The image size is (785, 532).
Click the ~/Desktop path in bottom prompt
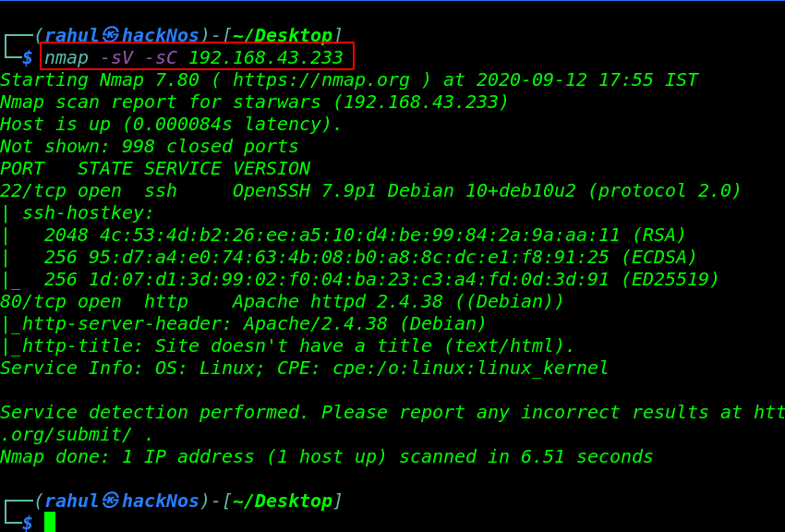(283, 501)
